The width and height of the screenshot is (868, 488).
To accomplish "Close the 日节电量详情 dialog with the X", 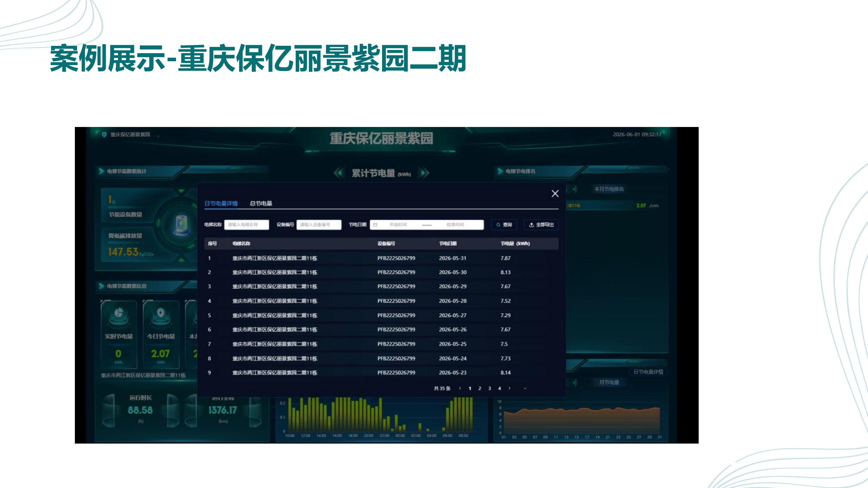I will coord(555,193).
